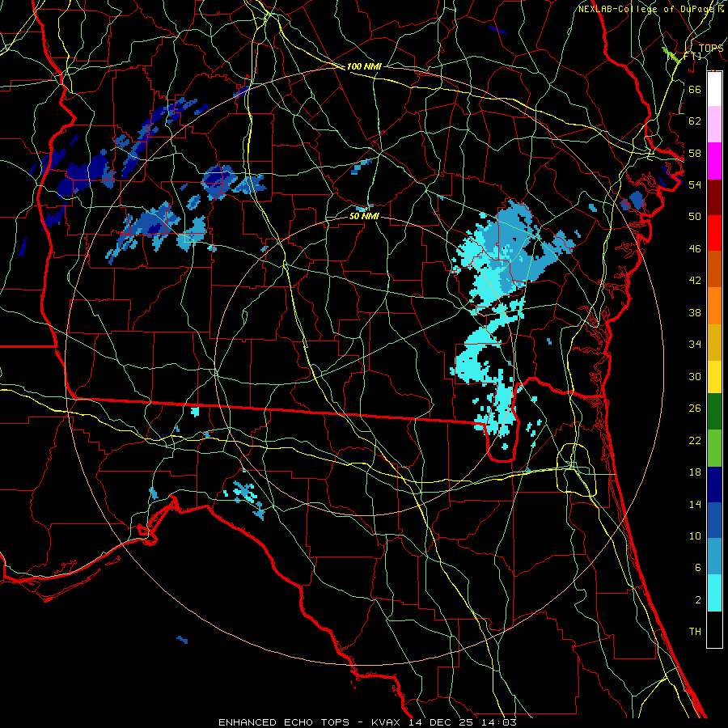Image resolution: width=728 pixels, height=728 pixels.
Task: Click the '14' legend value
Action: point(695,504)
